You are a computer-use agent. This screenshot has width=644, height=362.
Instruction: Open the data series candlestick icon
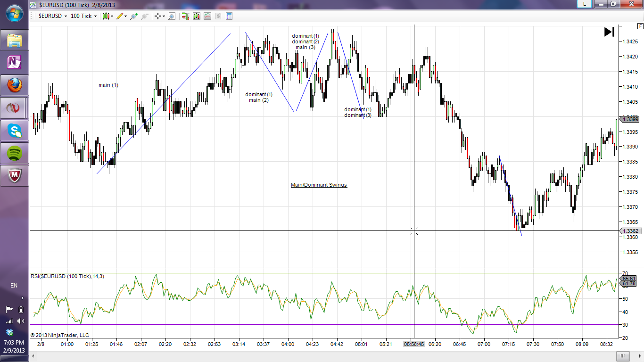click(x=196, y=16)
